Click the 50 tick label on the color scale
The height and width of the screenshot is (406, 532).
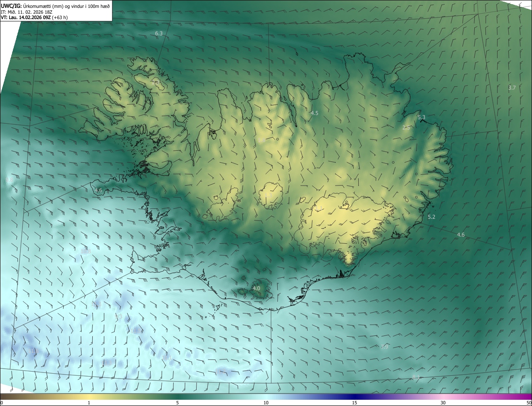[528, 403]
